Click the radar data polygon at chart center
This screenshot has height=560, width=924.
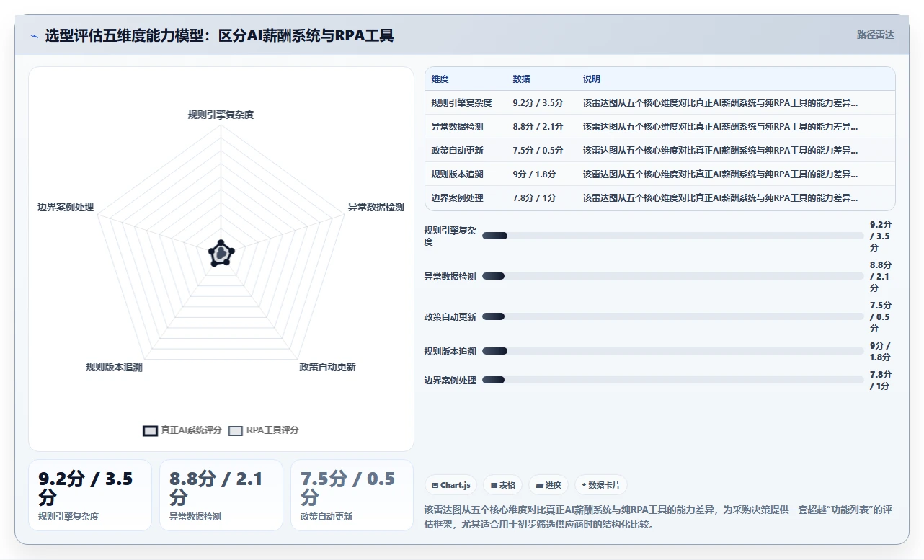coord(221,253)
